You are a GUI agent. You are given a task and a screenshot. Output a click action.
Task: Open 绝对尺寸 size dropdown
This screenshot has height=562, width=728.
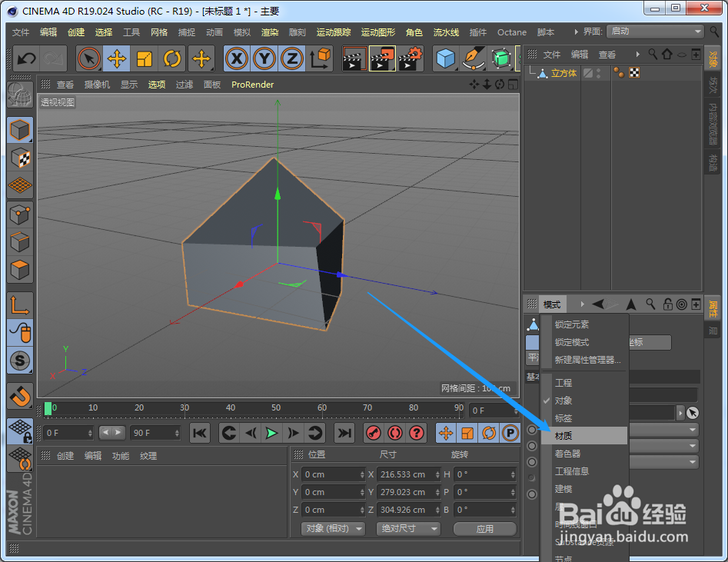(x=408, y=529)
